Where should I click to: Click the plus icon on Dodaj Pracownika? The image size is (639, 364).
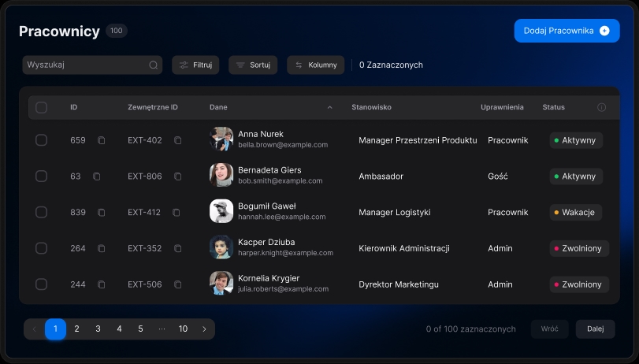605,31
